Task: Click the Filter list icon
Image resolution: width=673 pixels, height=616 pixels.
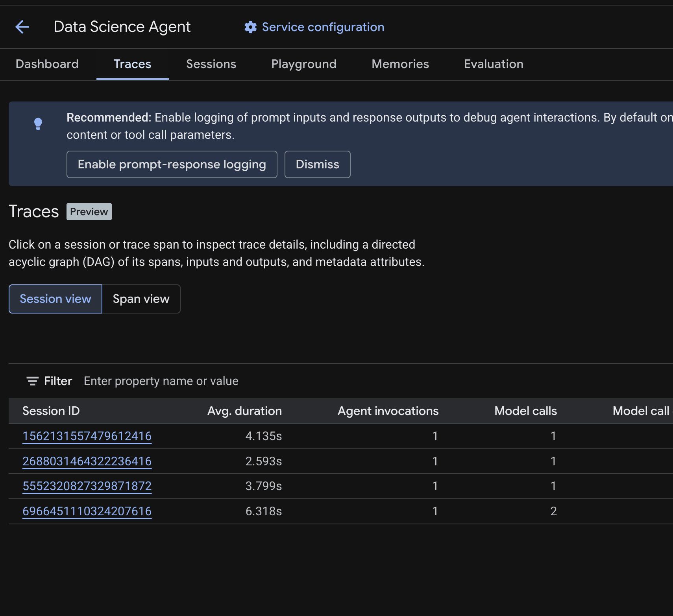Action: click(x=32, y=381)
